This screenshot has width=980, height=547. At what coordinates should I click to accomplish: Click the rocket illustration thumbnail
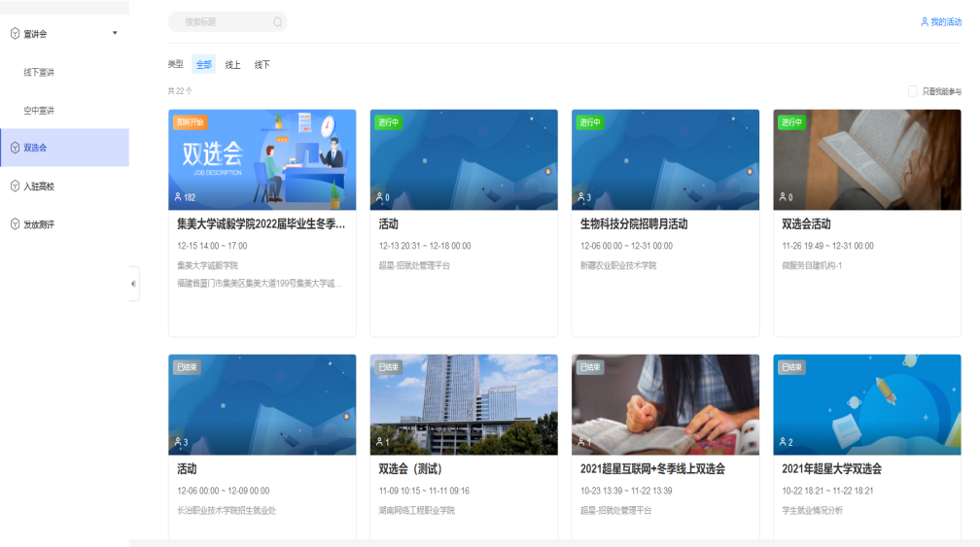point(867,404)
